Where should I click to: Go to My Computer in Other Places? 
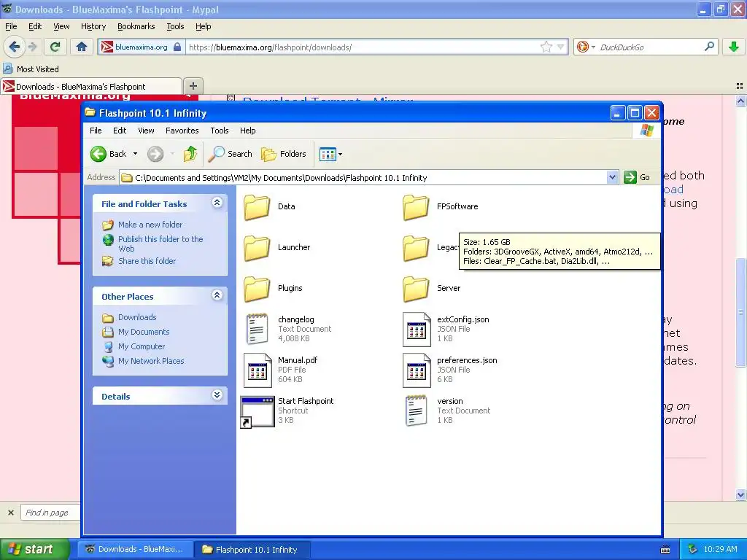(142, 346)
